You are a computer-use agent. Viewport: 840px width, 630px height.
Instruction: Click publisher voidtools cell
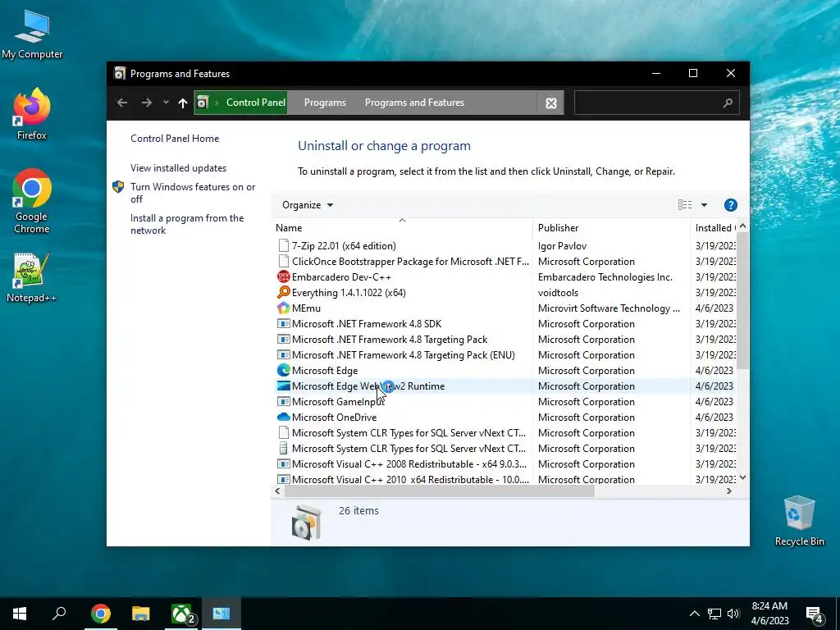pyautogui.click(x=558, y=293)
